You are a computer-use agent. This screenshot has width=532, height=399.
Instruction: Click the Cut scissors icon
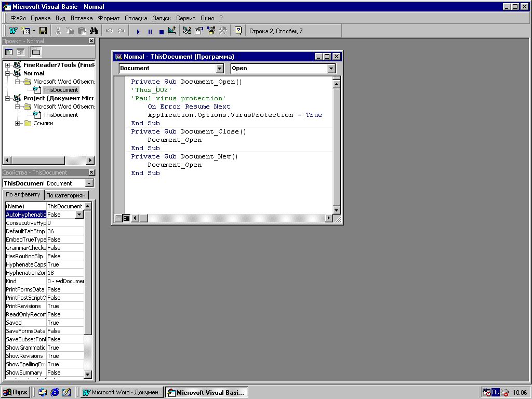58,31
